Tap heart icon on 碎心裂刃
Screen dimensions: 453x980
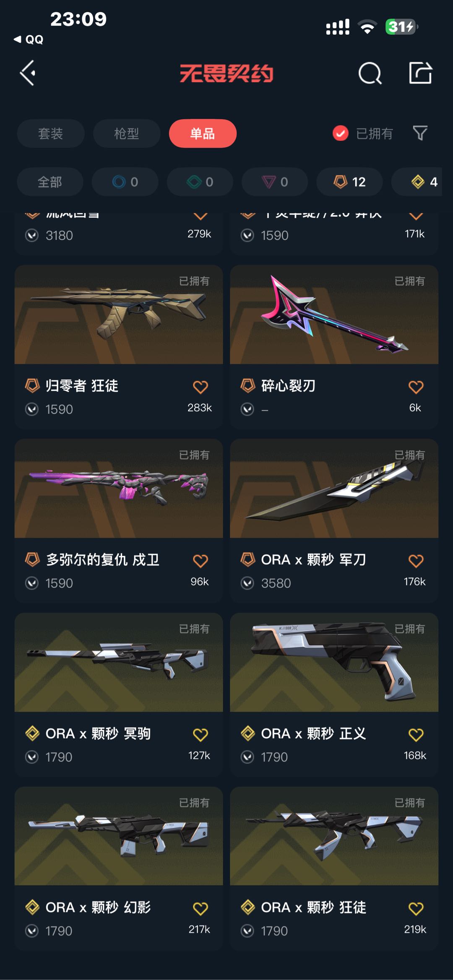pyautogui.click(x=416, y=387)
